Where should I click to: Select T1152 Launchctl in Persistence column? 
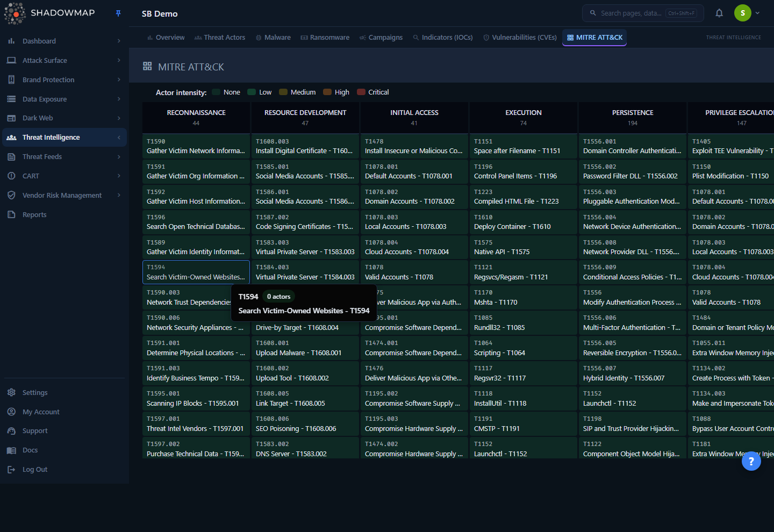coord(633,399)
